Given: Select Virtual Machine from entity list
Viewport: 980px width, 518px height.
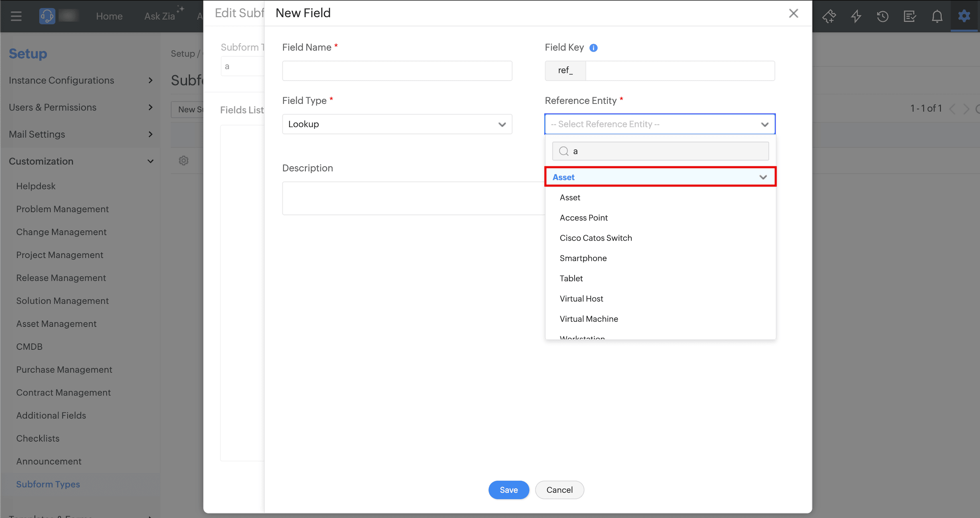Looking at the screenshot, I should tap(589, 319).
